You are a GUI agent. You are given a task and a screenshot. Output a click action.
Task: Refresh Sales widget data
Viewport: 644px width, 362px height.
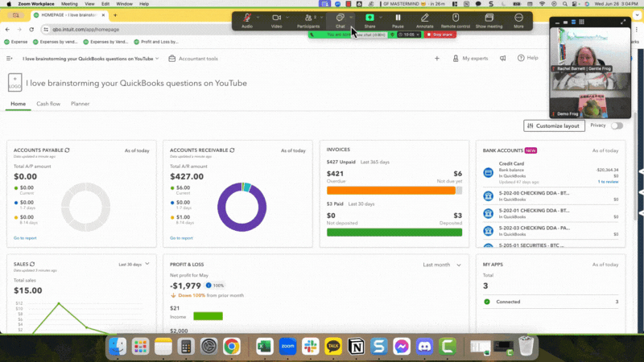[32, 264]
